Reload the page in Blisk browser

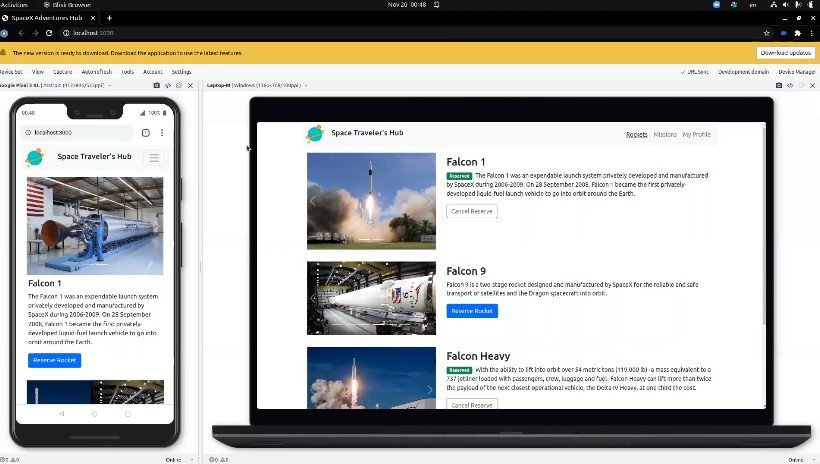point(49,33)
